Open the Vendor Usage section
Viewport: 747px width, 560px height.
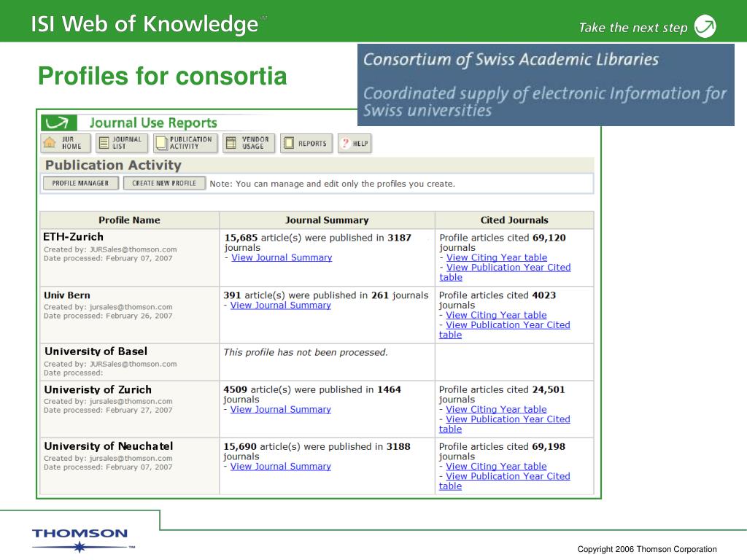coord(249,143)
